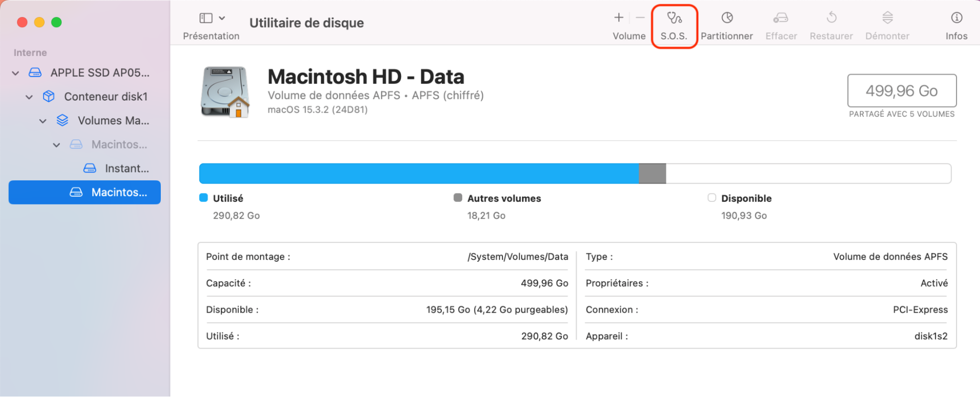The width and height of the screenshot is (980, 397).
Task: Run S.O.S. first aid stethoscope icon
Action: pyautogui.click(x=675, y=18)
